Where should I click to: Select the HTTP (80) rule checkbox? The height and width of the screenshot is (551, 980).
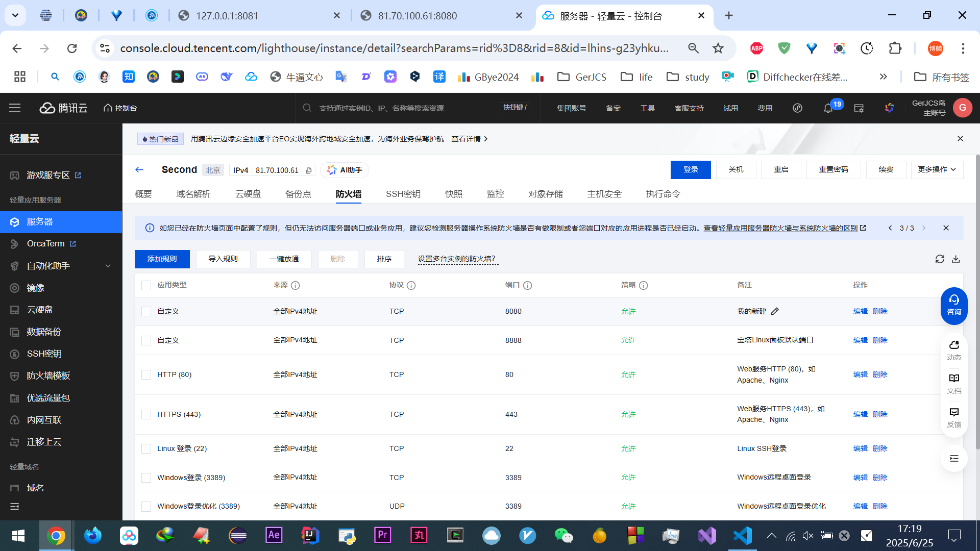point(146,374)
